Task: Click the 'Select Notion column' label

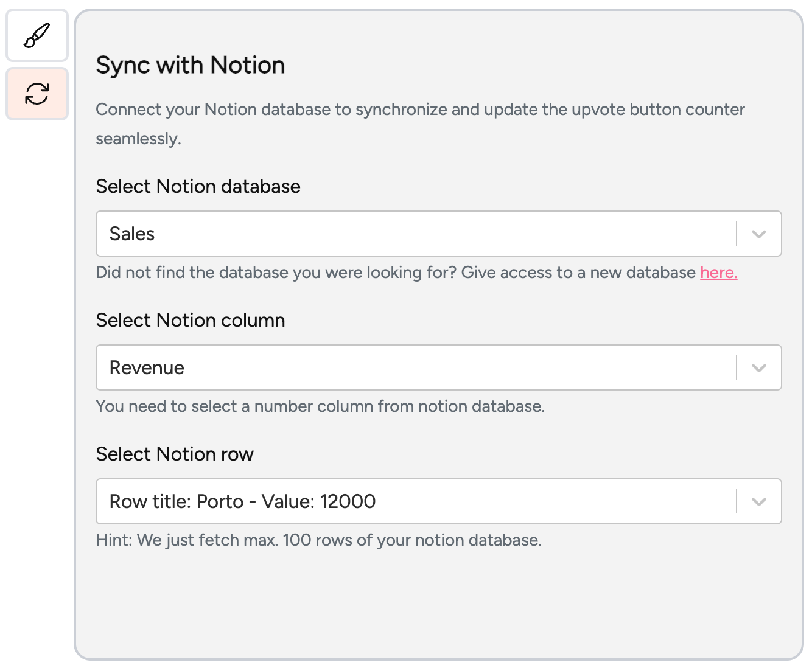Action: point(191,320)
